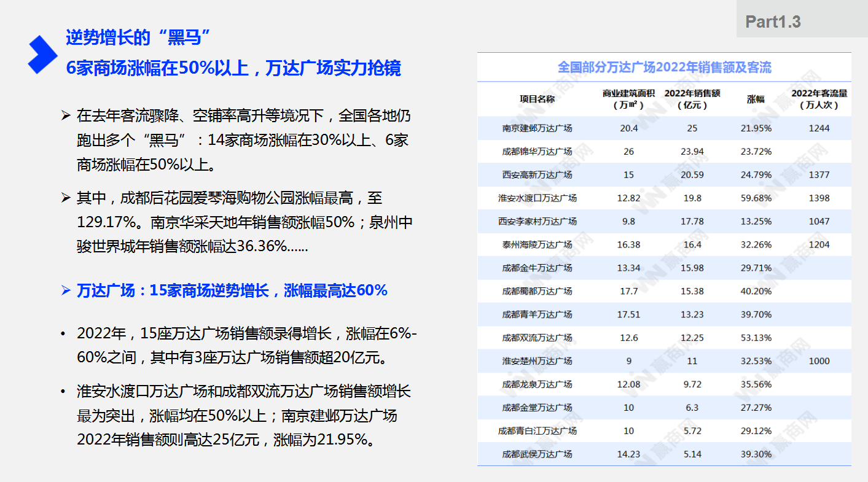Click the arrow bullet before "在去年客流骤降"

(x=66, y=115)
